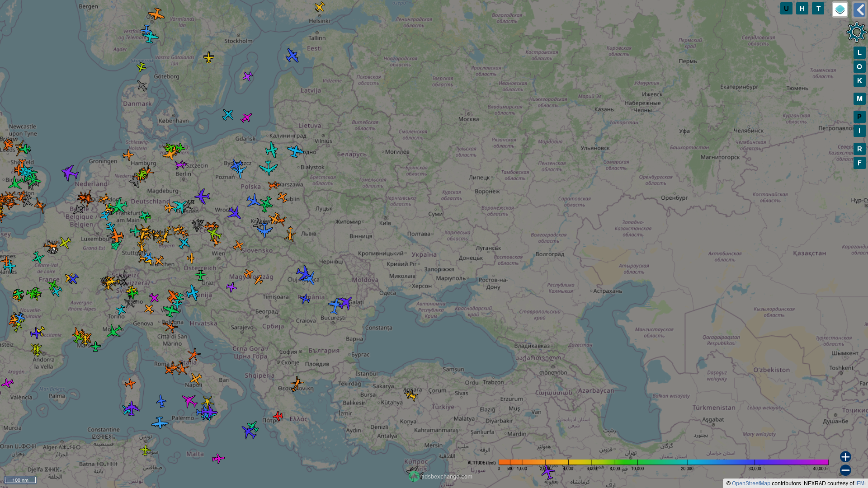Image resolution: width=868 pixels, height=488 pixels.
Task: Select the small blue aircraft near Timișoara
Action: click(x=306, y=298)
